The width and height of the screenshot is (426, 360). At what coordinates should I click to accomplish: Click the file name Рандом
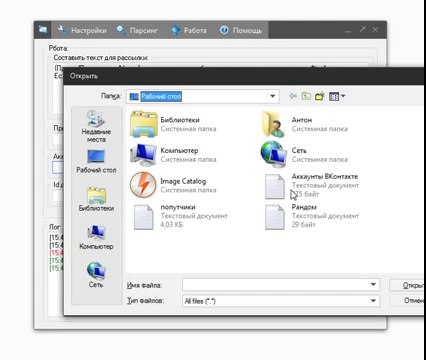click(304, 207)
